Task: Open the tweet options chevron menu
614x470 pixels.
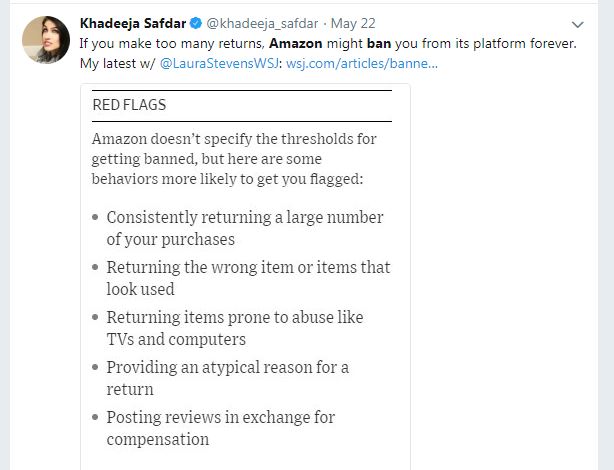Action: pyautogui.click(x=577, y=24)
